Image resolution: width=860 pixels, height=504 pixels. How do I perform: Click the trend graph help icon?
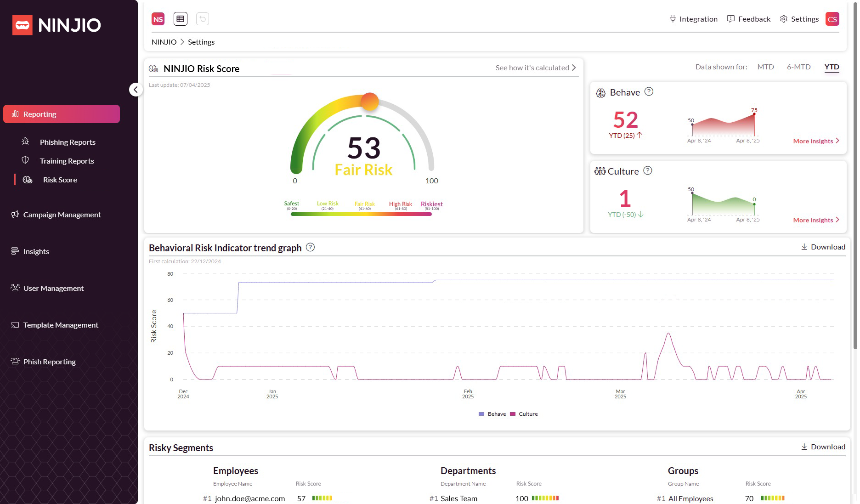click(311, 247)
